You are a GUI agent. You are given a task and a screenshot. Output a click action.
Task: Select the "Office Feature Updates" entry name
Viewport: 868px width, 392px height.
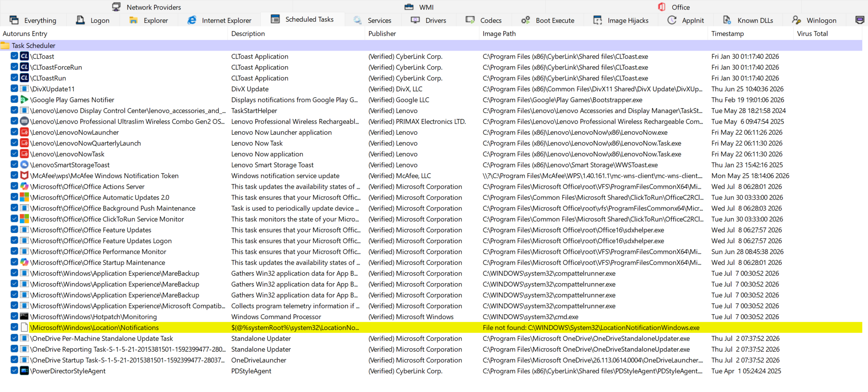(91, 230)
